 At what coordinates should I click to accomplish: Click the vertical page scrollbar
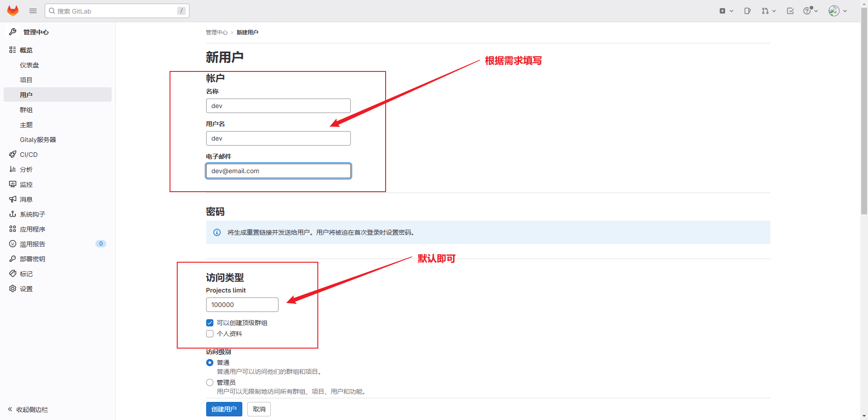[864, 111]
